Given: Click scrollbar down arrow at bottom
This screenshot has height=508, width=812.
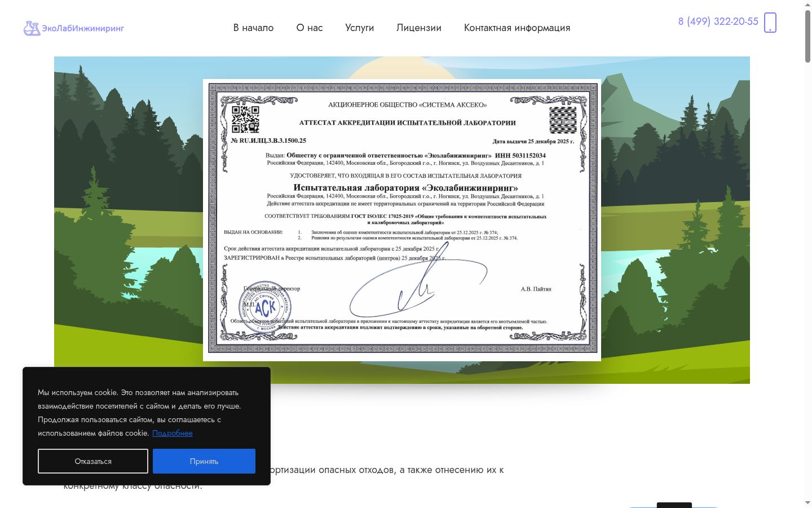Looking at the screenshot, I should (807, 503).
